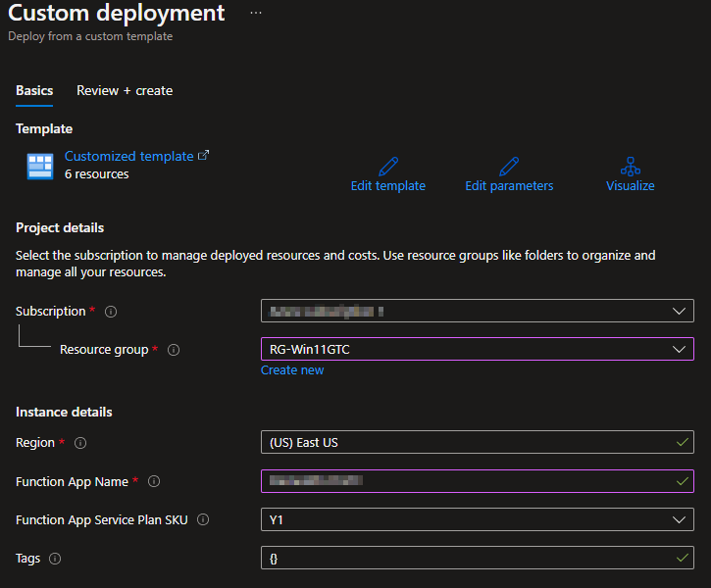This screenshot has width=711, height=588.
Task: Click the Project details heading
Action: [60, 228]
